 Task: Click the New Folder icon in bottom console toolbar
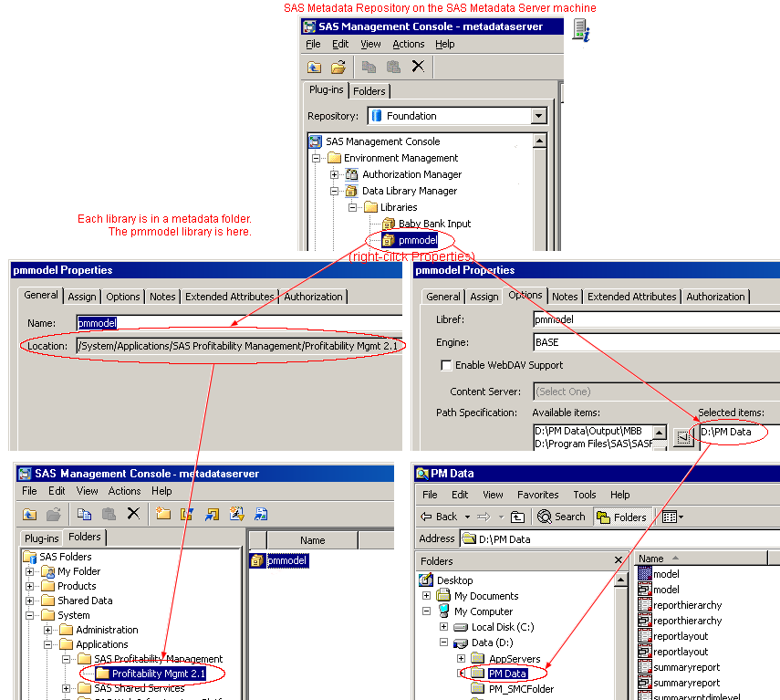163,514
